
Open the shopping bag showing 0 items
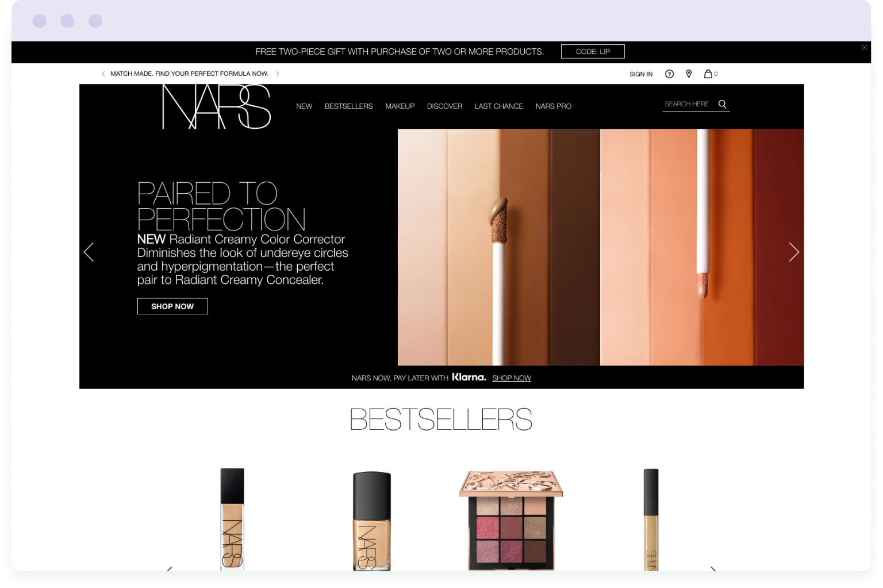coord(710,74)
